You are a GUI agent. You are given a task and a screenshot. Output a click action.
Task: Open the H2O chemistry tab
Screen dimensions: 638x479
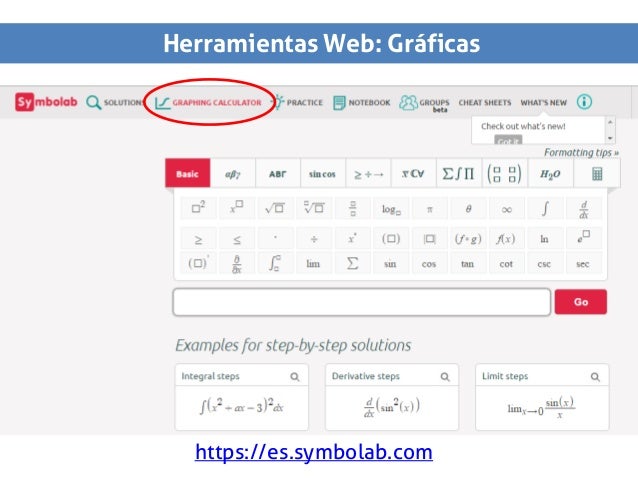click(x=550, y=173)
